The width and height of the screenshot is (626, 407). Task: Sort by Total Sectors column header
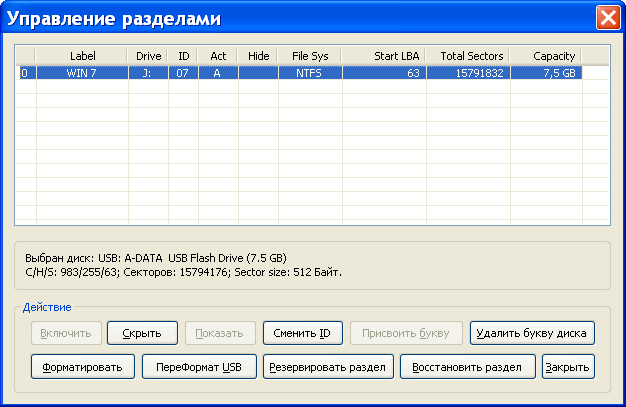(x=470, y=56)
